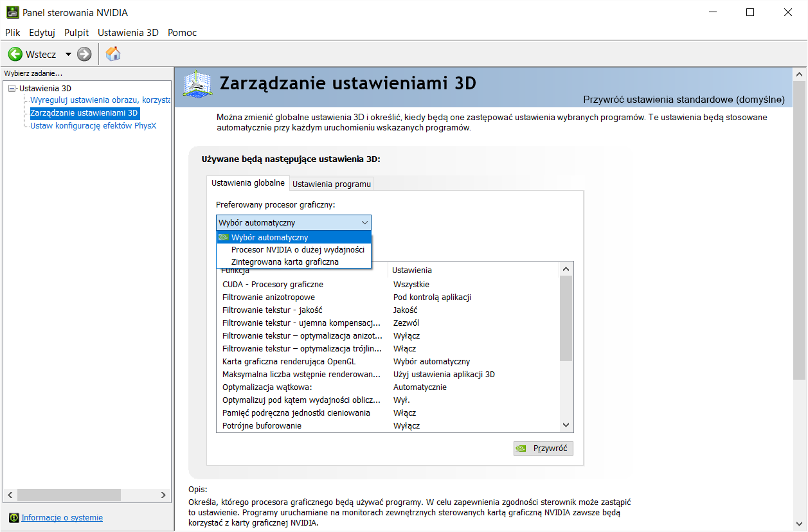The width and height of the screenshot is (808, 532).
Task: Open dropdown arrow next to Wstecz button
Action: point(68,55)
